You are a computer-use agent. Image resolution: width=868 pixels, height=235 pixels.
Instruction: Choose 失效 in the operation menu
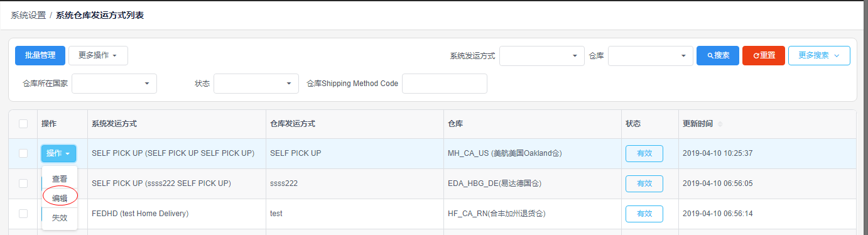tap(60, 217)
